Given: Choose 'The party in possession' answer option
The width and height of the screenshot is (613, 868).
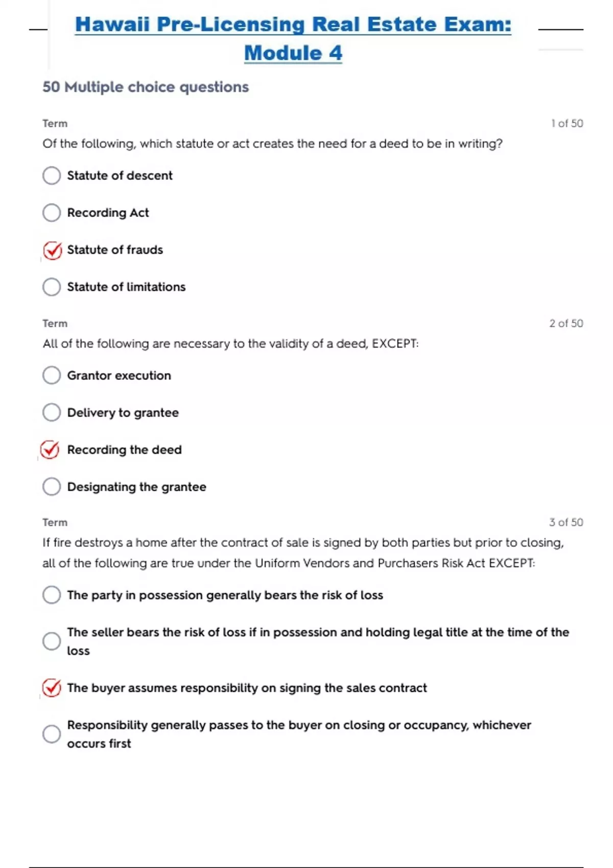Looking at the screenshot, I should (52, 595).
